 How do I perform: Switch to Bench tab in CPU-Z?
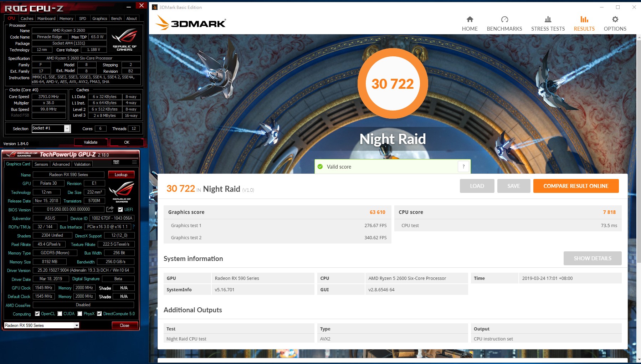coord(116,19)
